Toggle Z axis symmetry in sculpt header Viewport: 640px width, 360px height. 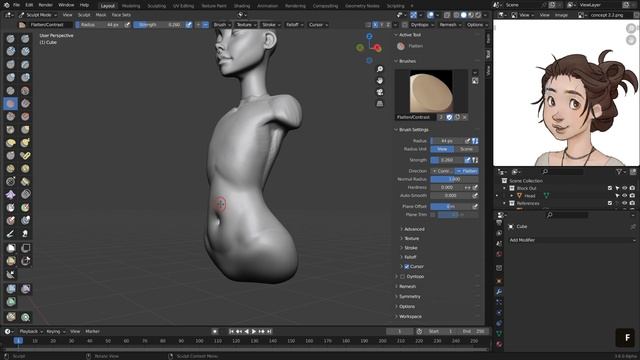coord(388,25)
